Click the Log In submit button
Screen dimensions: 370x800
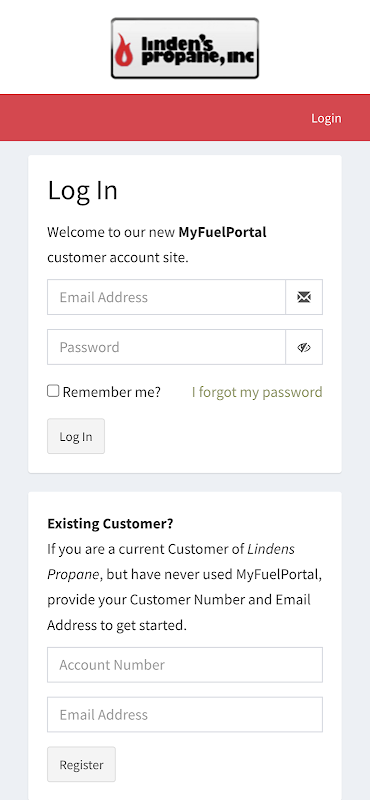tap(76, 436)
